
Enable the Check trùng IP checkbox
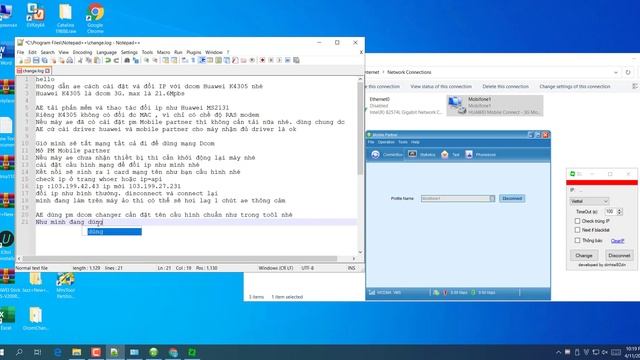tap(577, 221)
